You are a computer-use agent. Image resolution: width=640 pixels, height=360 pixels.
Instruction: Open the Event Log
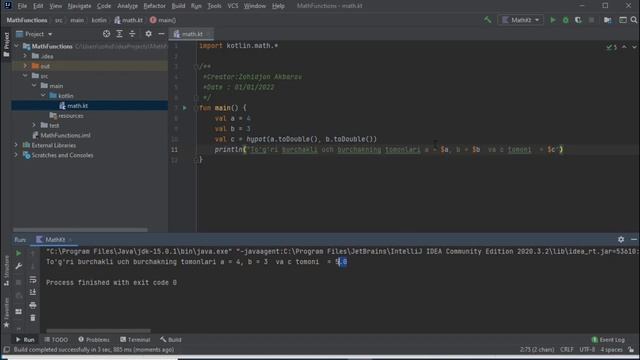click(x=608, y=340)
